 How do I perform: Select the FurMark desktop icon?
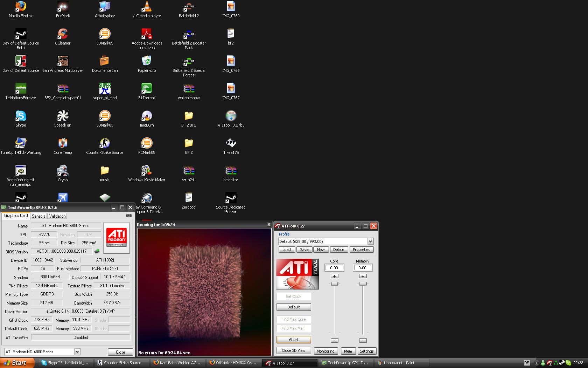63,9
